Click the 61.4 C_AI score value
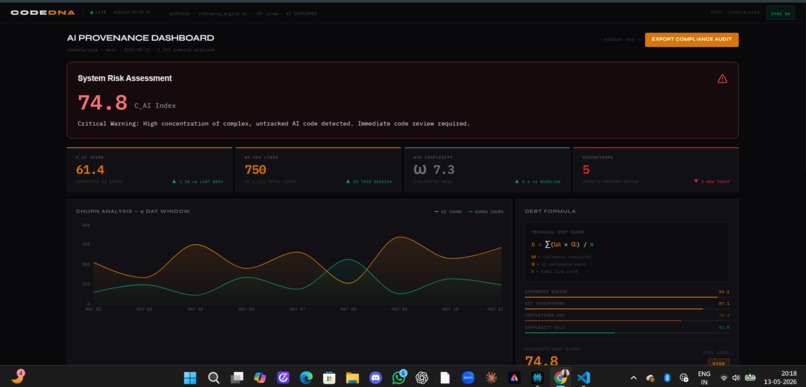The image size is (806, 387). click(90, 170)
